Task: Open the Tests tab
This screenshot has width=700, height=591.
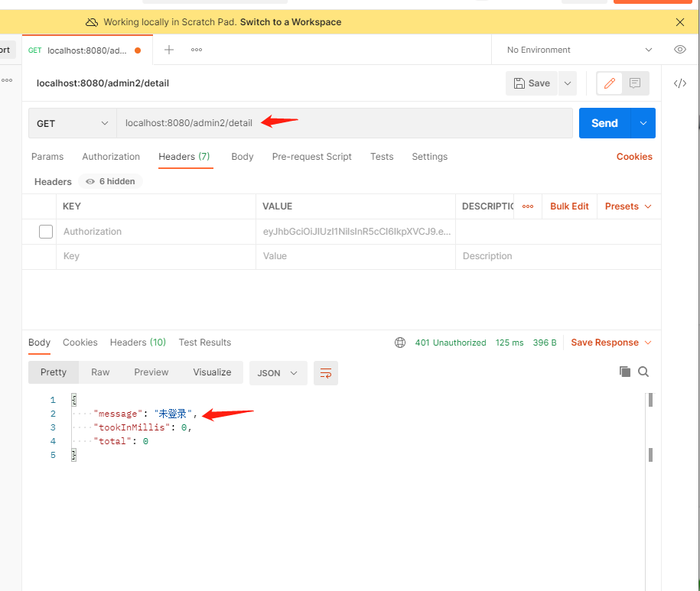Action: (382, 157)
